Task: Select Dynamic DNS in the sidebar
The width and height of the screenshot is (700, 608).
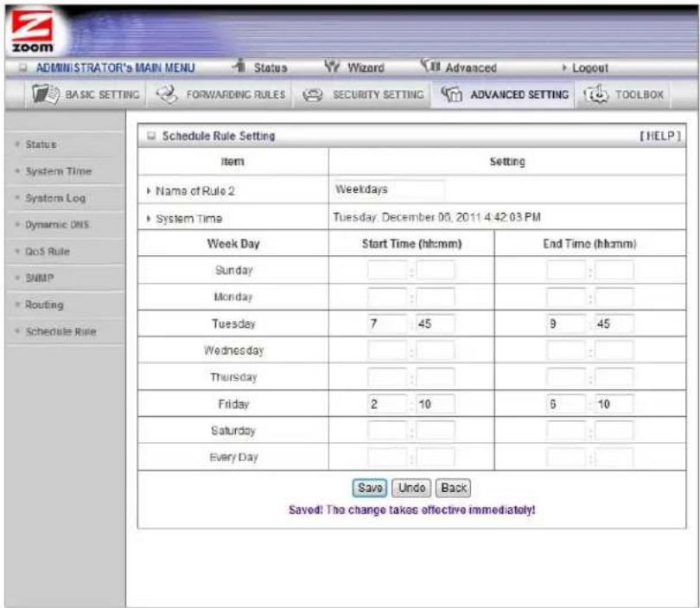Action: pos(57,225)
